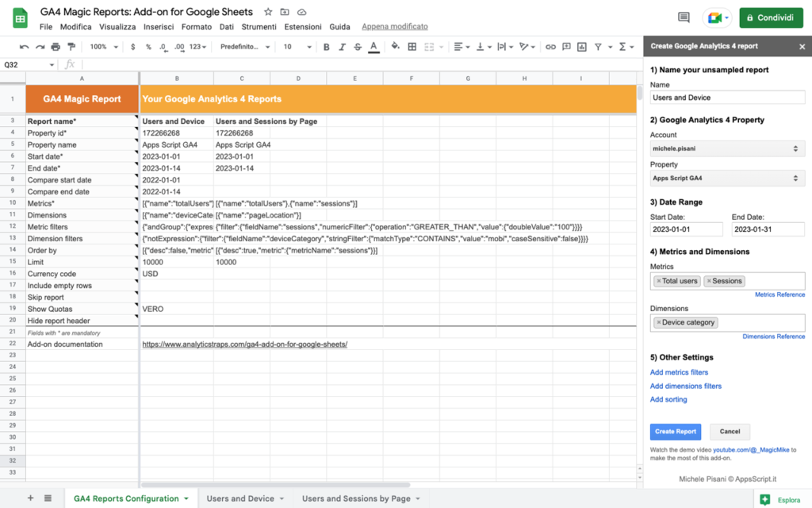This screenshot has height=508, width=812.
Task: Select the paint format tool
Action: coord(71,47)
